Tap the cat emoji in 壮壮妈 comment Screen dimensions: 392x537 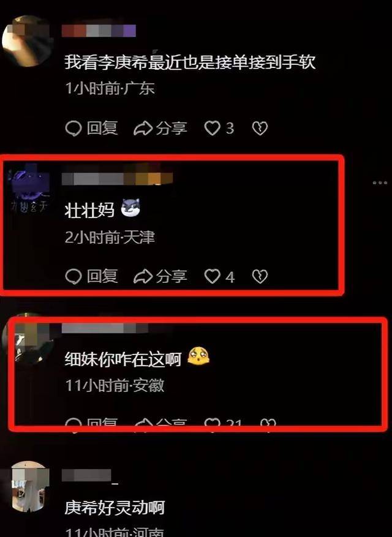tap(130, 208)
